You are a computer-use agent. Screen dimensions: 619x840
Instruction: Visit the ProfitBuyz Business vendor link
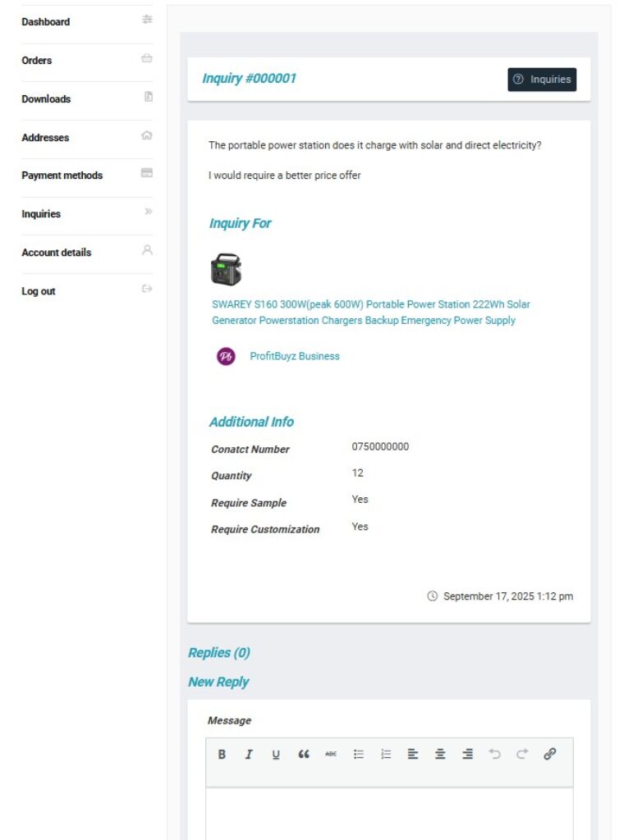click(294, 356)
